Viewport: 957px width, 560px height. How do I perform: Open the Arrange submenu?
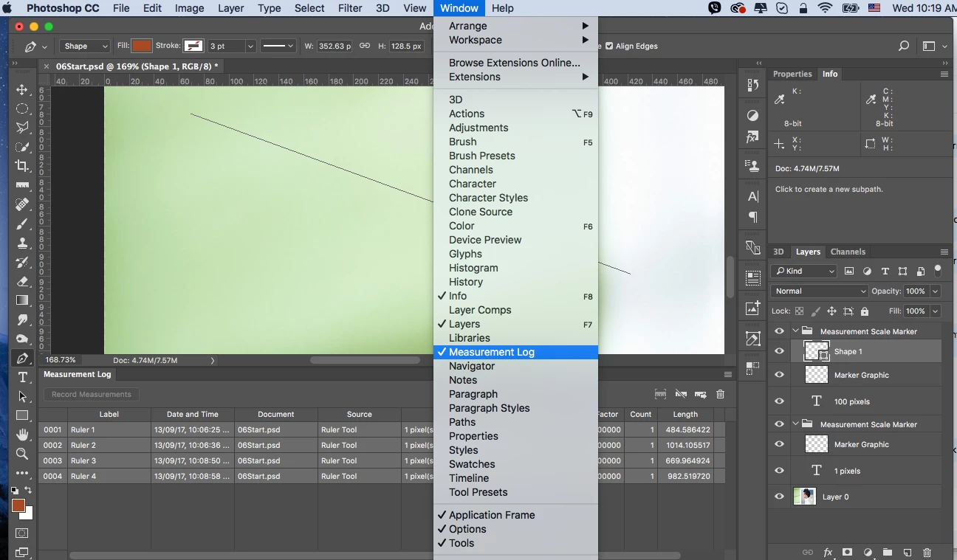click(x=515, y=26)
